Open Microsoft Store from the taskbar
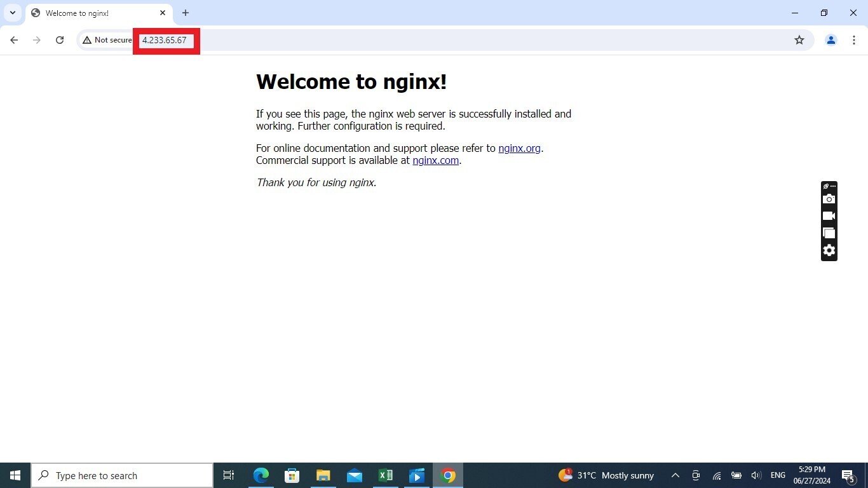868x488 pixels. (292, 475)
